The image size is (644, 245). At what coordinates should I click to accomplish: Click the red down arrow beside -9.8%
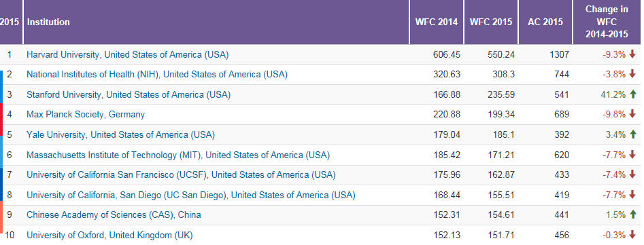(x=632, y=114)
